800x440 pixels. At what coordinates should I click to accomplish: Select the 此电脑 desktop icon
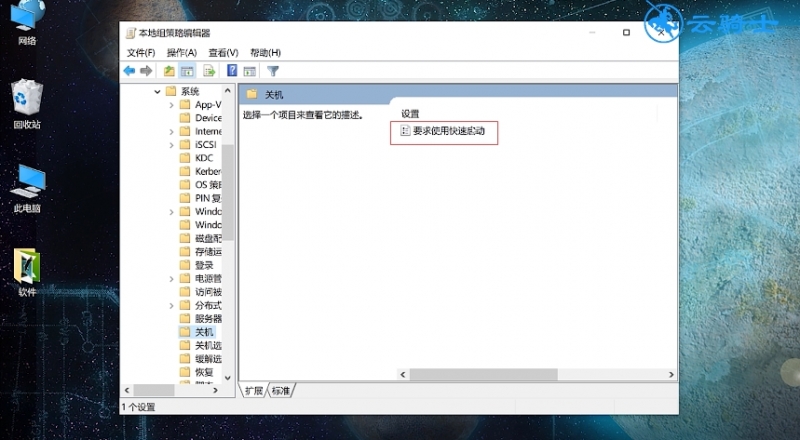(27, 189)
